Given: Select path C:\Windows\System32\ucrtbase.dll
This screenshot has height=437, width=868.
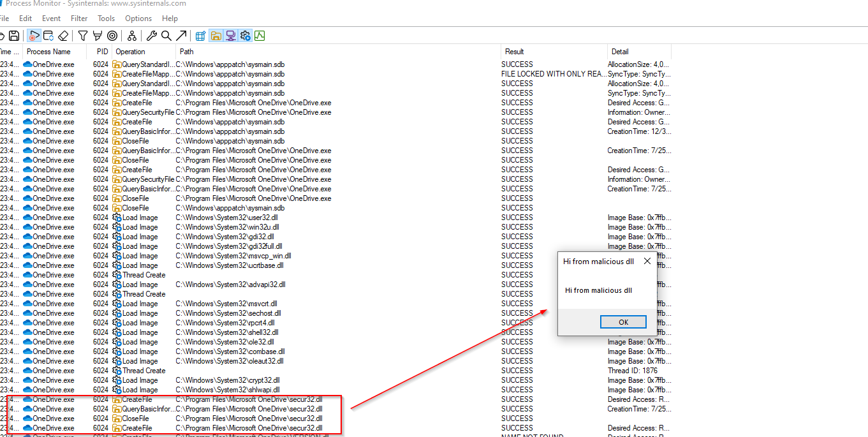Looking at the screenshot, I should point(230,265).
